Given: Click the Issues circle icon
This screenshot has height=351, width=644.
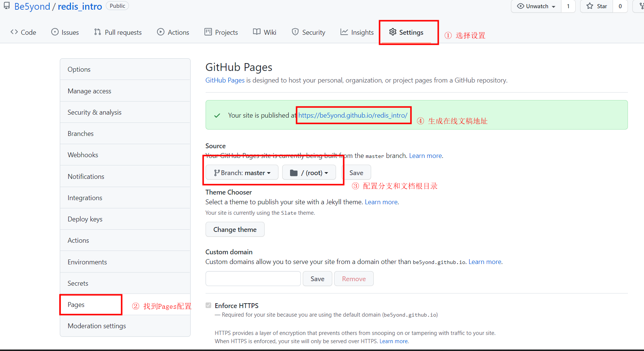Looking at the screenshot, I should [54, 32].
